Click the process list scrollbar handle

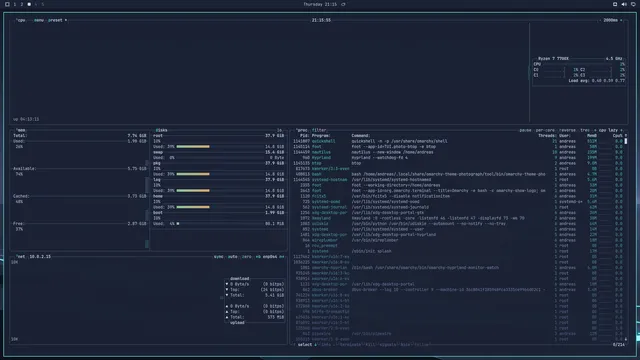[x=626, y=141]
